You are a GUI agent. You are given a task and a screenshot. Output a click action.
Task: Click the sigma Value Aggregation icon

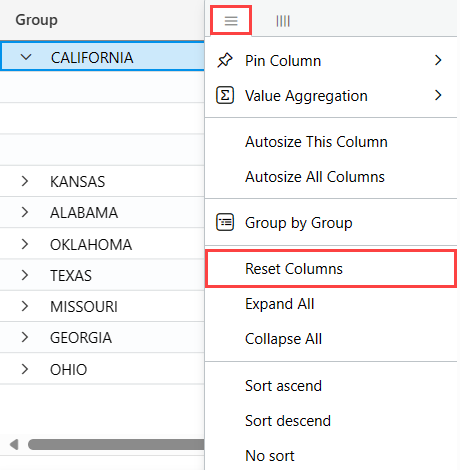tap(225, 95)
